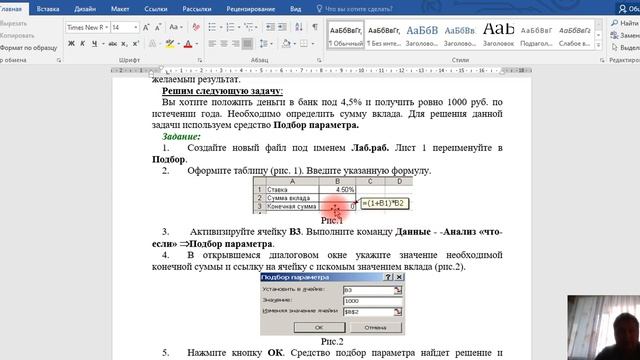Expand numbering library arrow
The width and height of the screenshot is (640, 360).
tap(239, 27)
